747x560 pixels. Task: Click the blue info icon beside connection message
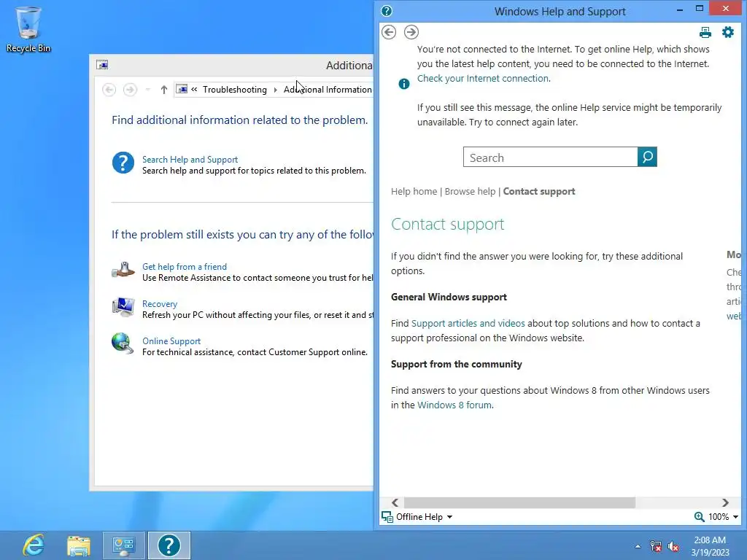(x=403, y=84)
